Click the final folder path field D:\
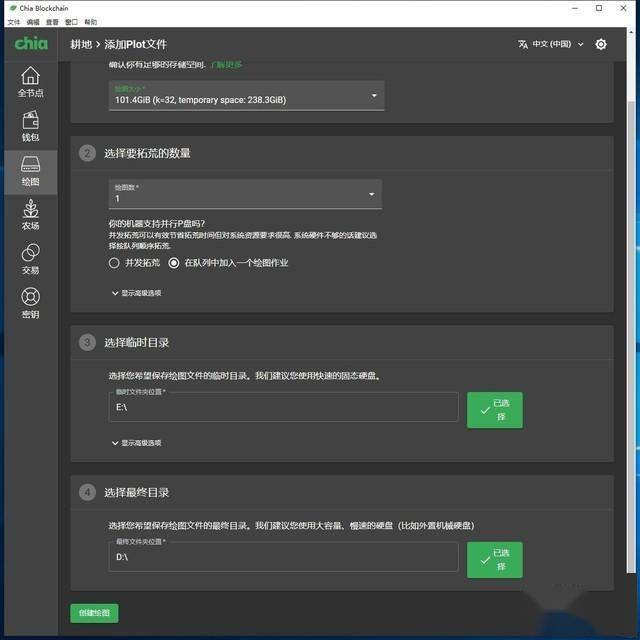640x640 pixels. click(283, 557)
